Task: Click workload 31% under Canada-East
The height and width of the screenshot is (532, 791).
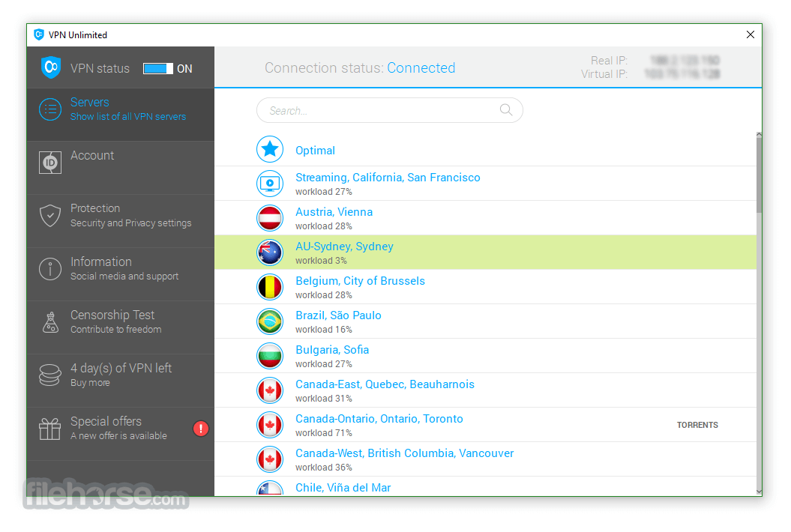Action: click(x=323, y=399)
